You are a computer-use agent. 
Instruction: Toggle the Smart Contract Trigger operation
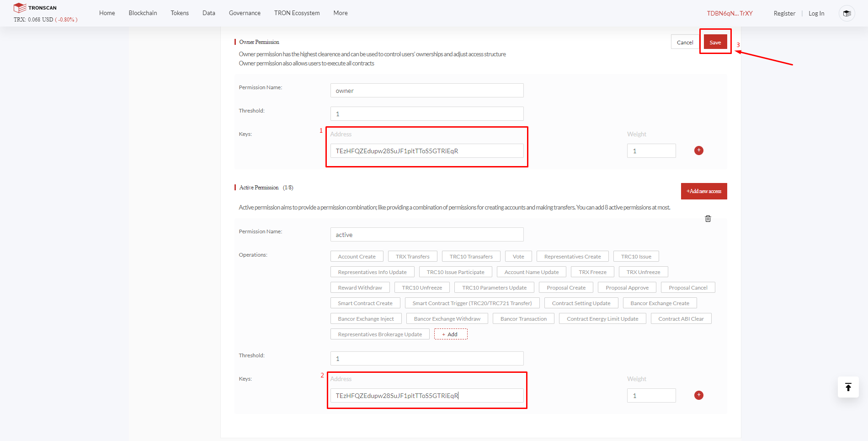472,303
